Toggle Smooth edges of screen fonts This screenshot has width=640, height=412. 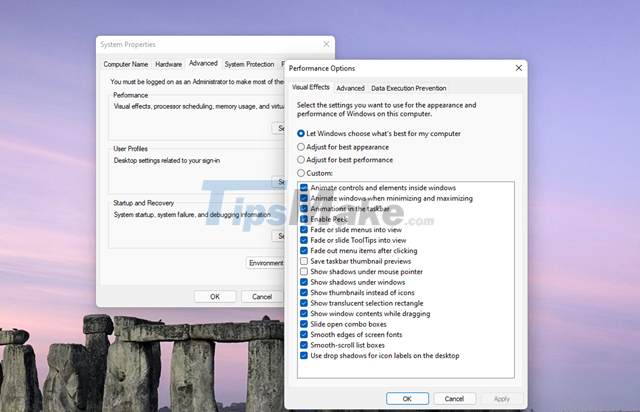pos(304,334)
